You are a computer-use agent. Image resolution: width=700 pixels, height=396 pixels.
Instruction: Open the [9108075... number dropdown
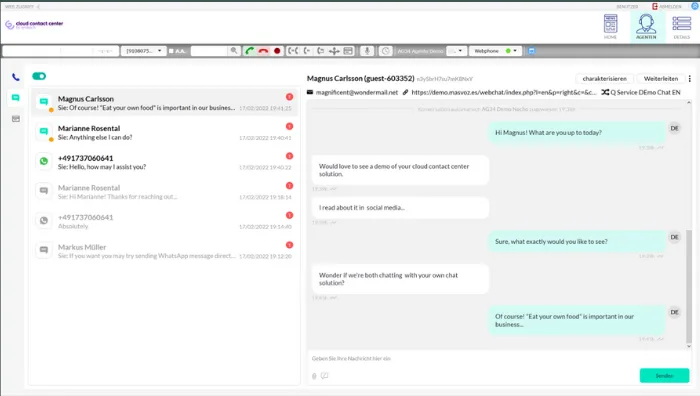[144, 51]
